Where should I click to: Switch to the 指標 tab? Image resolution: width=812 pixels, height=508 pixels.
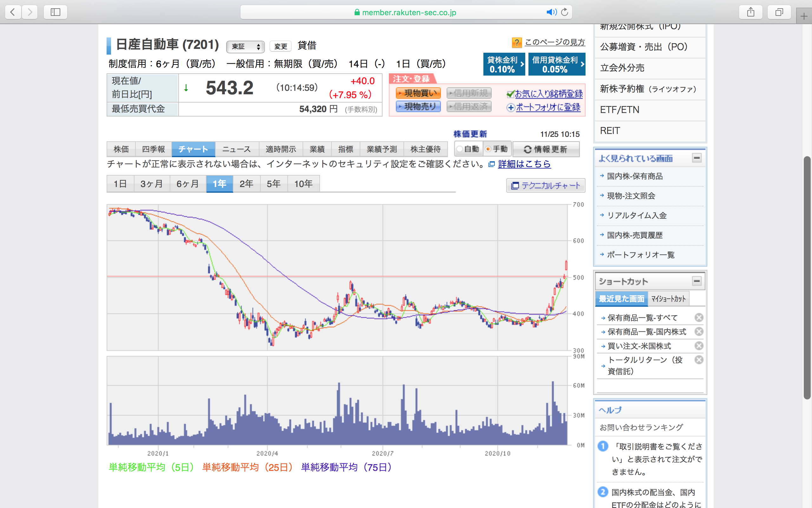click(346, 149)
